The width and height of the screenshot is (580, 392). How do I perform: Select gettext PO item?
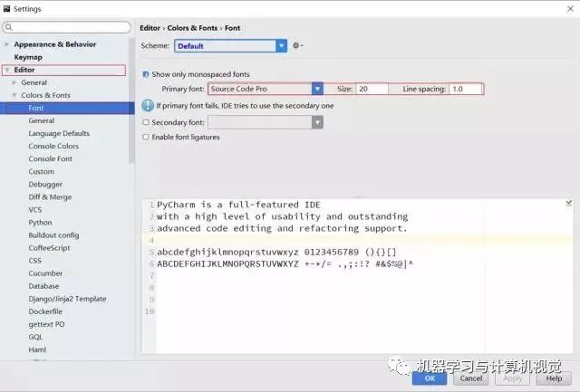(46, 324)
